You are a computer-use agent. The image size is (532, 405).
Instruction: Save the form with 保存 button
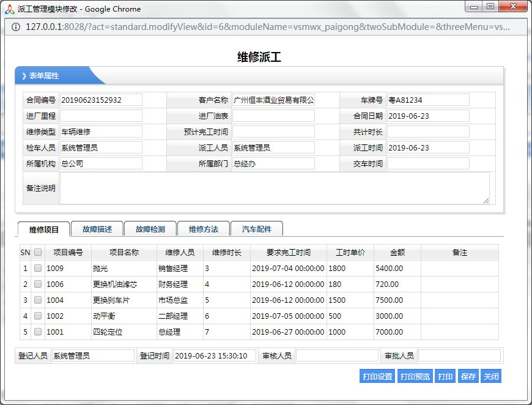(468, 376)
